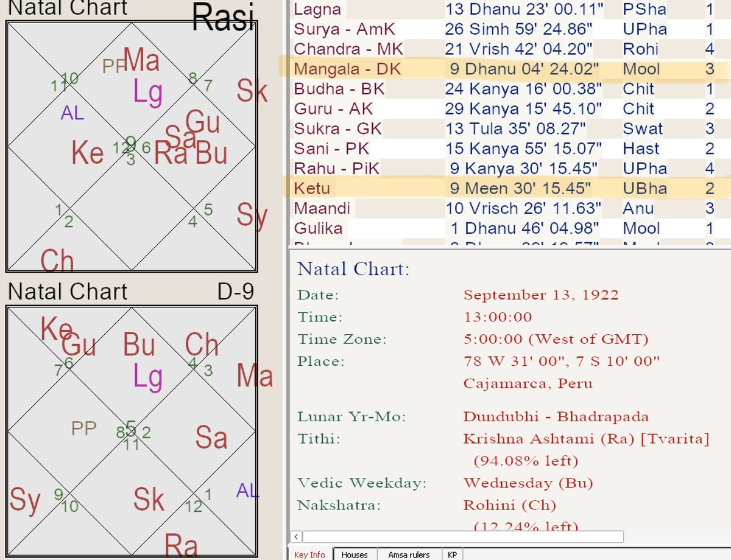Image resolution: width=731 pixels, height=560 pixels.
Task: Click the time zone 5:00:00 (West of GMT)
Action: click(556, 339)
